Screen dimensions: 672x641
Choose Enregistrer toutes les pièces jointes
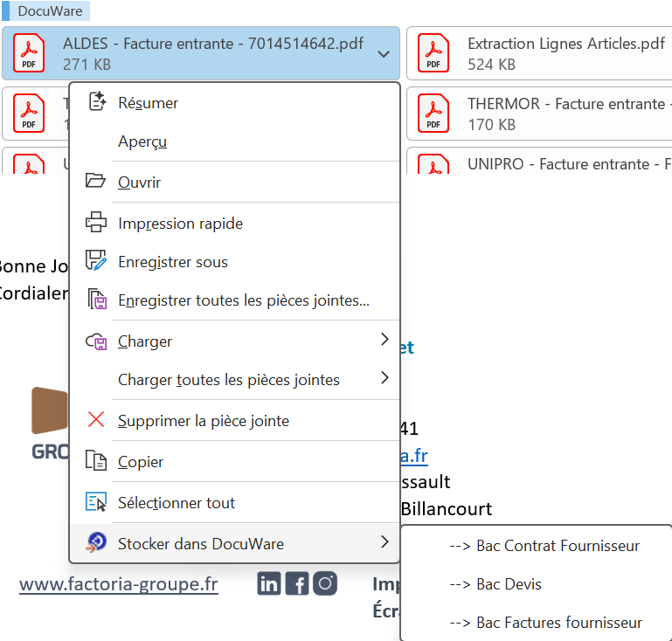pos(235,300)
